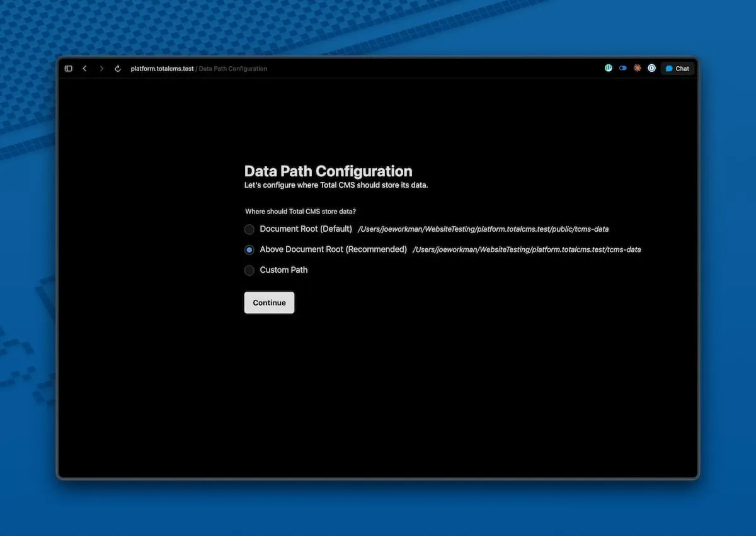Click the path ending platform.totalcms.test/tcms-data
756x536 pixels.
coord(527,250)
